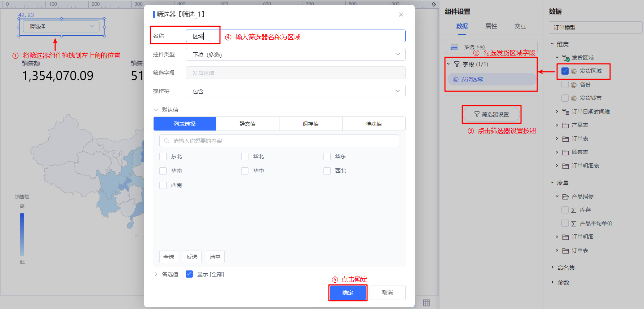The height and width of the screenshot is (309, 644).
Task: Open the 属性 settings tab
Action: coord(491,26)
